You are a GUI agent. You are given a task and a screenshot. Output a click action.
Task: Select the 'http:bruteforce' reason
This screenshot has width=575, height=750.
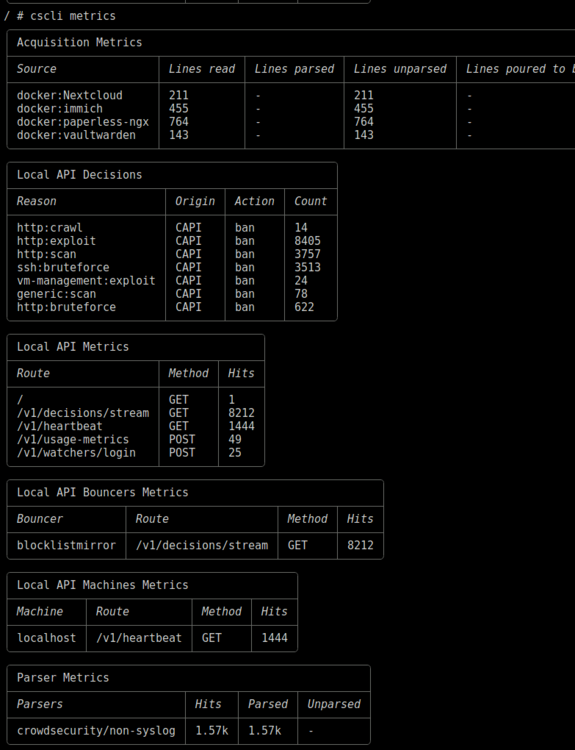tap(66, 307)
